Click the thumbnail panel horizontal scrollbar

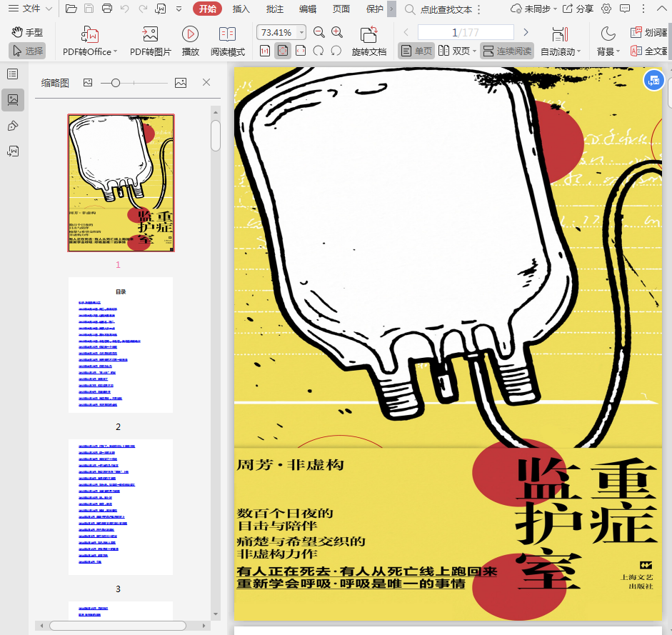click(117, 626)
